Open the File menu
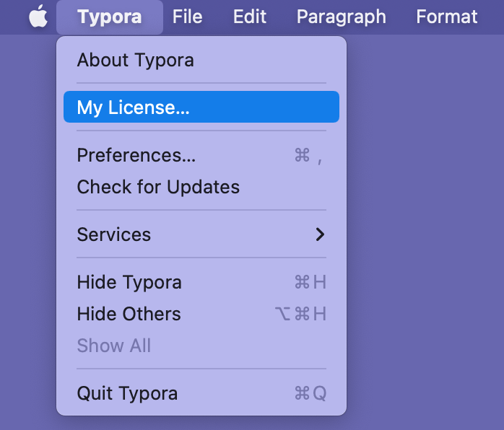This screenshot has width=504, height=430. pyautogui.click(x=188, y=17)
